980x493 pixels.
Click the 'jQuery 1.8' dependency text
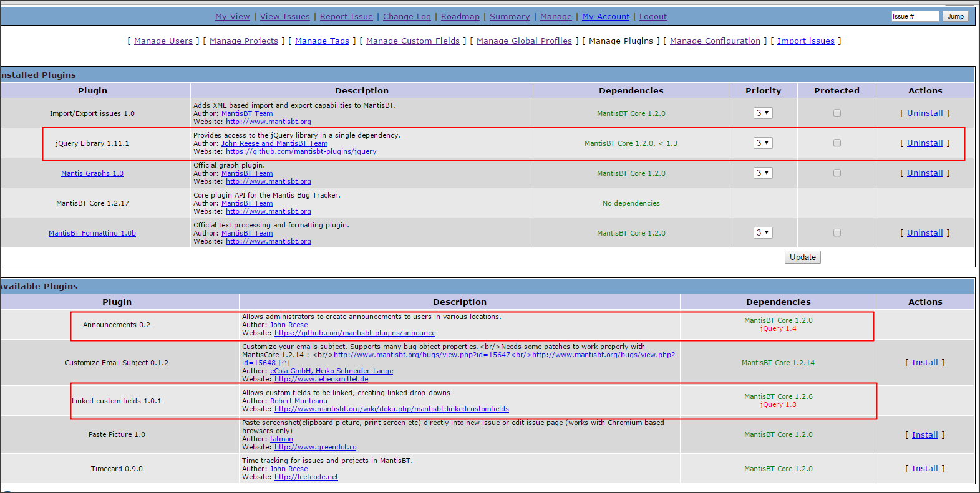[778, 405]
